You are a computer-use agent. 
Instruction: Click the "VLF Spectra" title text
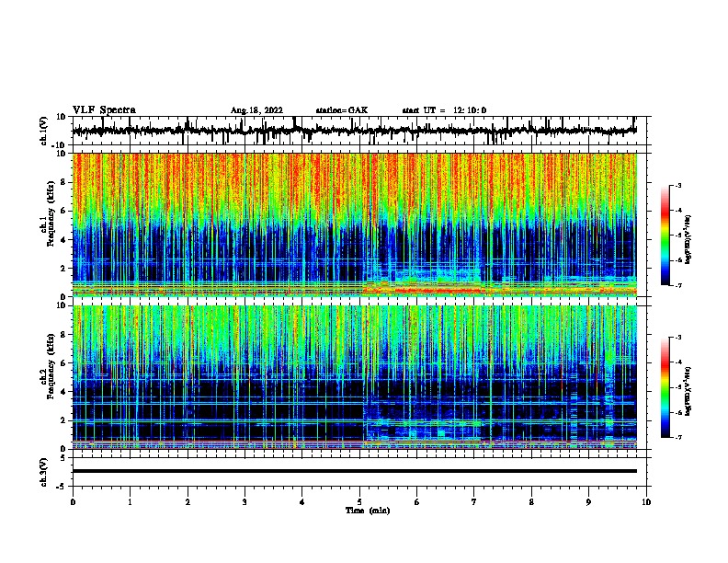coord(104,109)
